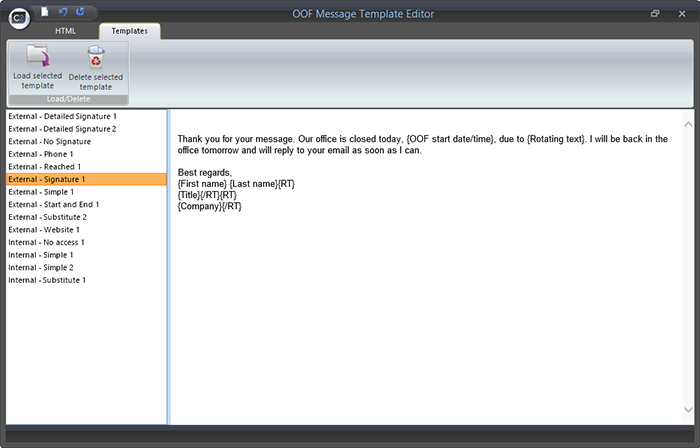Pick the External - Phone 1 template
The height and width of the screenshot is (448, 700).
[x=86, y=154]
